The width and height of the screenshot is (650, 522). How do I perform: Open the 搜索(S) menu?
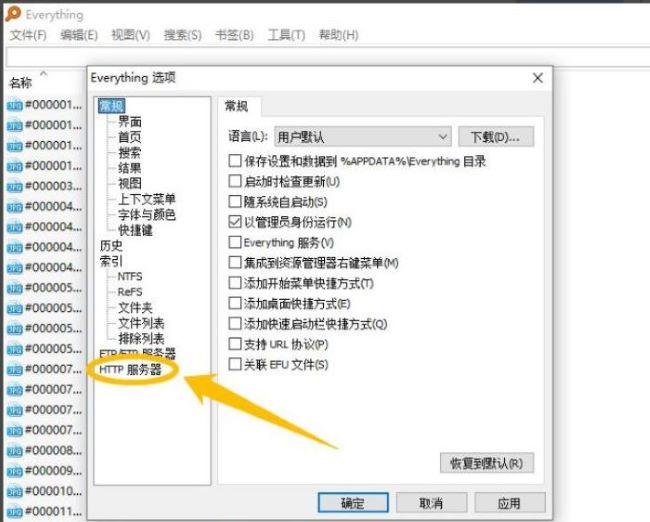183,35
